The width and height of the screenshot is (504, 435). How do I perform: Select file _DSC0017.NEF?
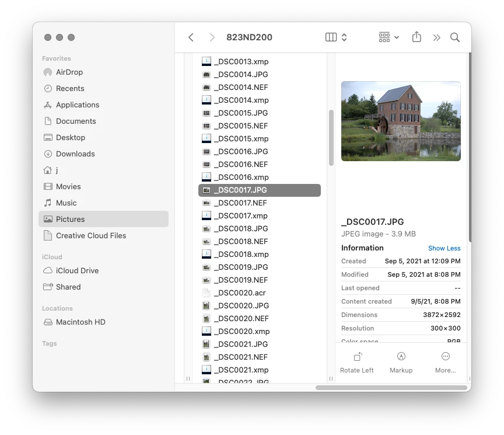[x=260, y=203]
